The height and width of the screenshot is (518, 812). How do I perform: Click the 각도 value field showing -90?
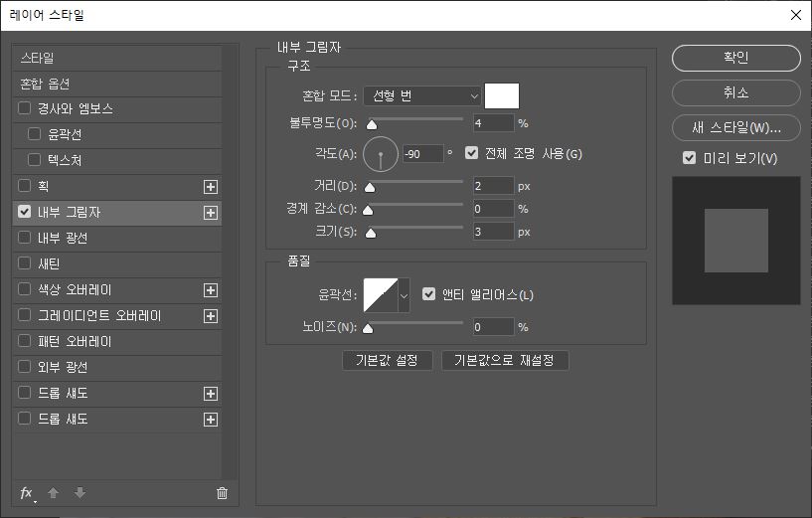(423, 154)
